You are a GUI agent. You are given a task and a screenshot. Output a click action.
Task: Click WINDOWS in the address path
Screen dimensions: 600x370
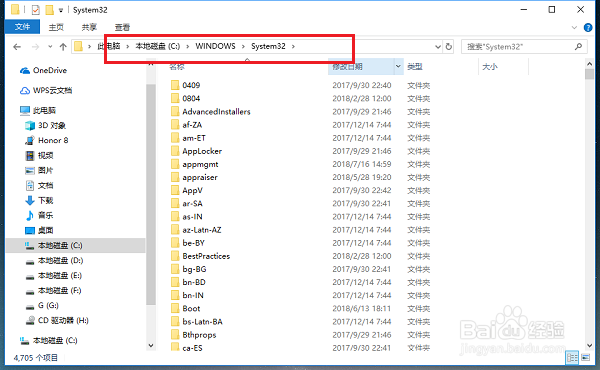(215, 46)
